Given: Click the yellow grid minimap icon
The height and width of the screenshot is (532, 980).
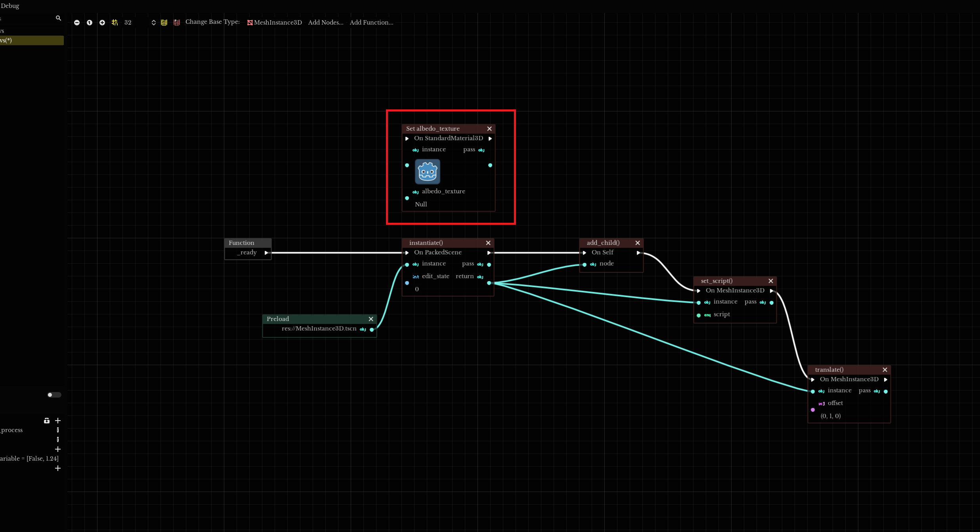Looking at the screenshot, I should [164, 23].
